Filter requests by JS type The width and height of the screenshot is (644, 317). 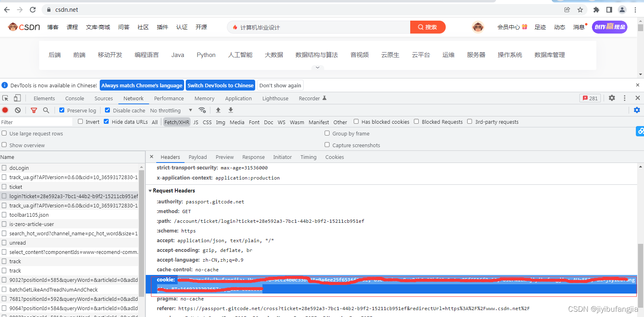coord(196,122)
